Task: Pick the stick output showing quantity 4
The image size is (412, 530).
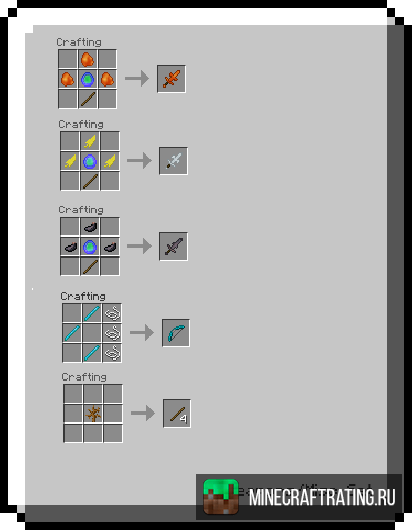Action: pos(177,413)
